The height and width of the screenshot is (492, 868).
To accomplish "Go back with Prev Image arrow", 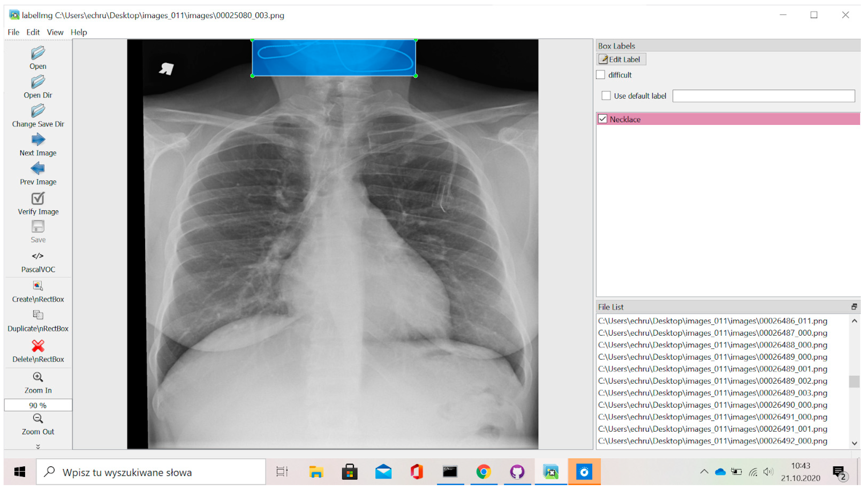I will [38, 168].
